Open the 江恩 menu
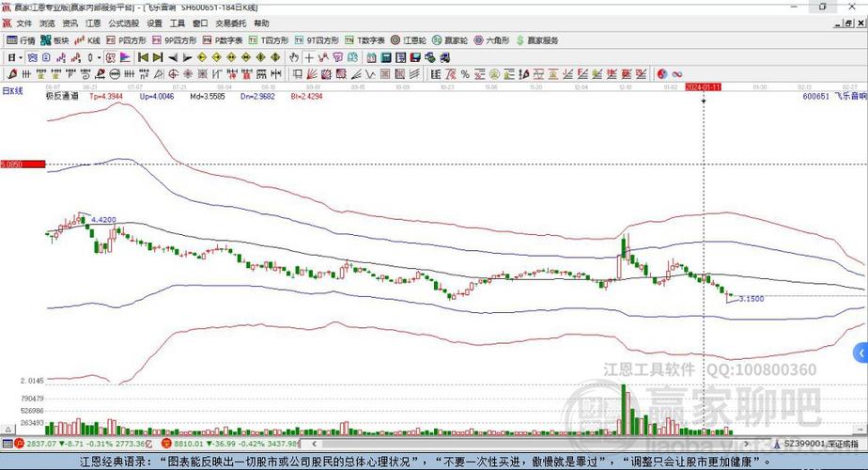 [93, 23]
